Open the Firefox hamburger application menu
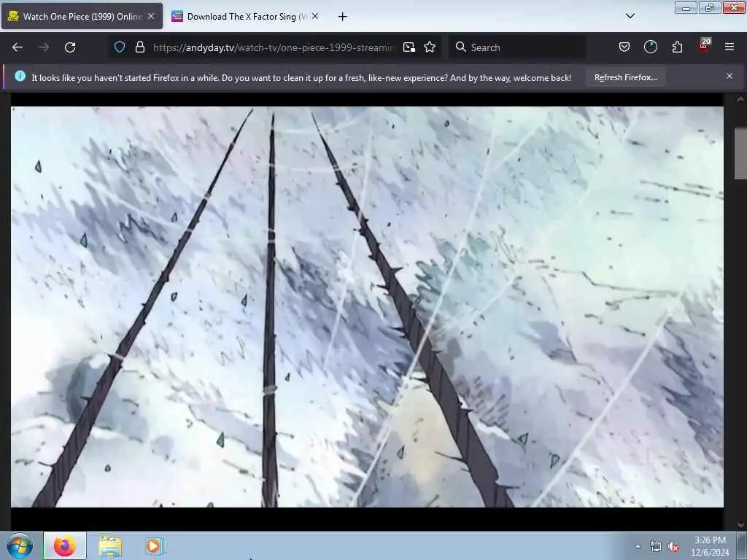Image resolution: width=747 pixels, height=560 pixels. pyautogui.click(x=729, y=47)
